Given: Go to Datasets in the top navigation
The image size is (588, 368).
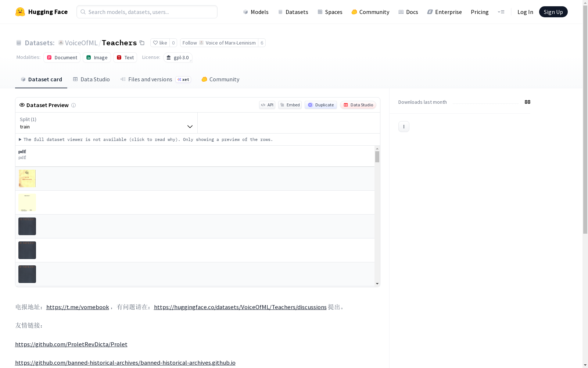Looking at the screenshot, I should pyautogui.click(x=293, y=12).
